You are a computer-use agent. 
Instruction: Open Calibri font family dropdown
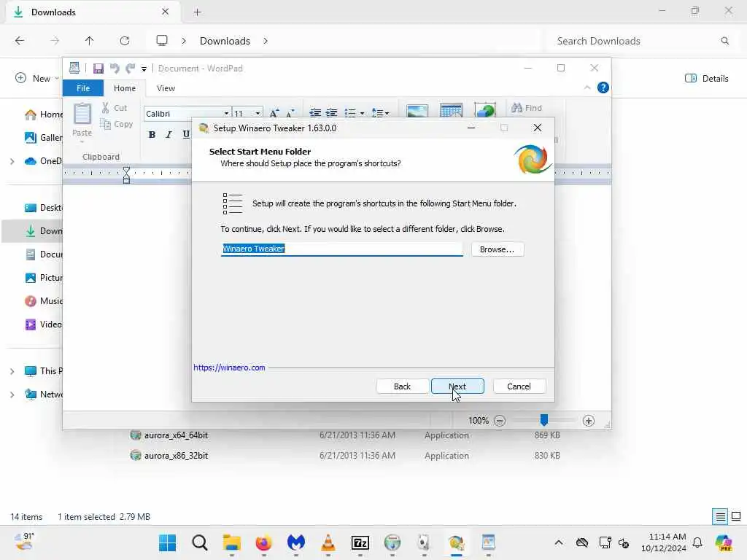tap(226, 113)
